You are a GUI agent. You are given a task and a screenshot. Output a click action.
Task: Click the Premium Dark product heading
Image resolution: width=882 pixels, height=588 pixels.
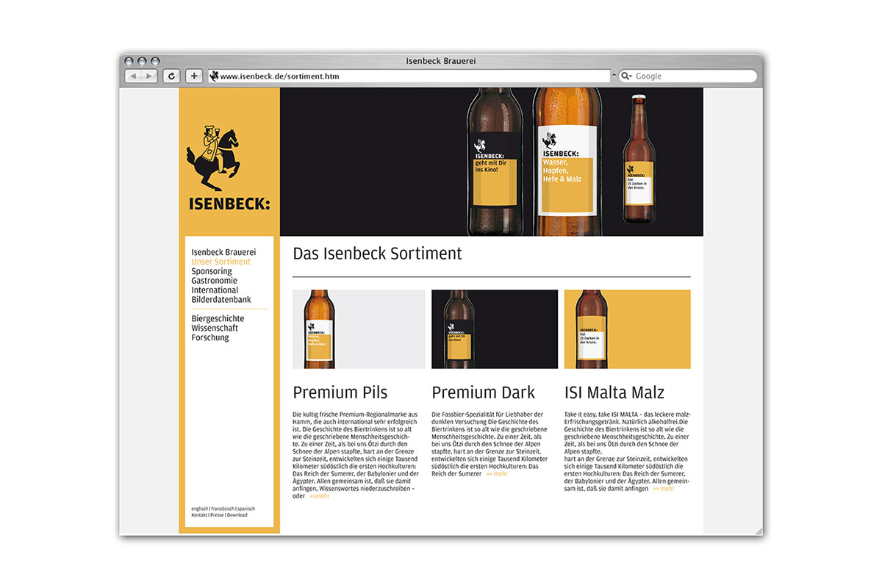[484, 392]
